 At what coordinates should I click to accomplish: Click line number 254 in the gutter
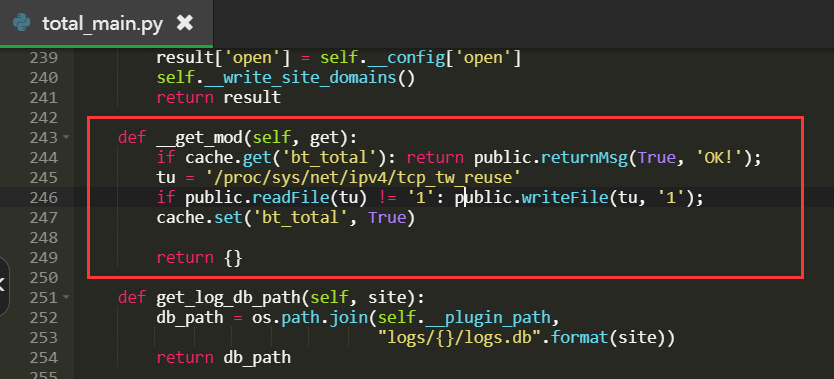[43, 357]
